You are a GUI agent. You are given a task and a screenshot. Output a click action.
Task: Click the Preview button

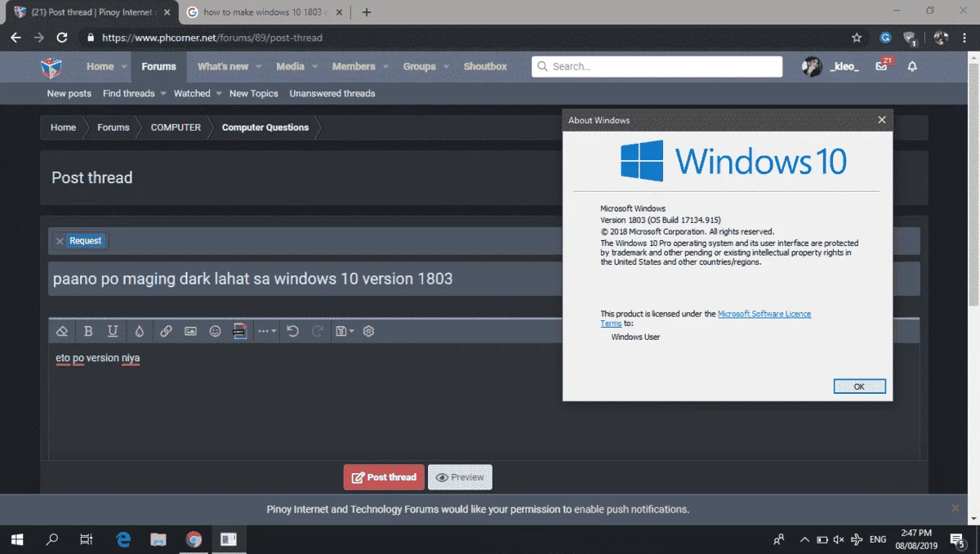point(460,477)
